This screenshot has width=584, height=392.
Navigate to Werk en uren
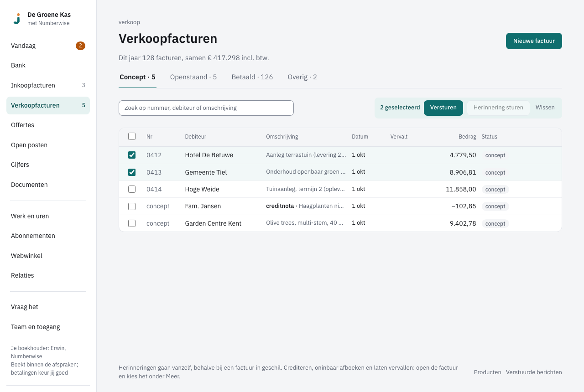48,216
